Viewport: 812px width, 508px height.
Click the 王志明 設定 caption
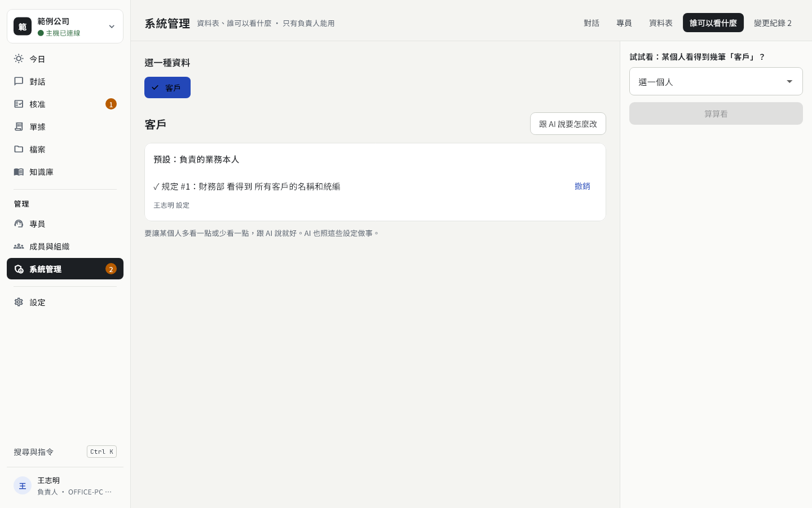[x=171, y=205]
